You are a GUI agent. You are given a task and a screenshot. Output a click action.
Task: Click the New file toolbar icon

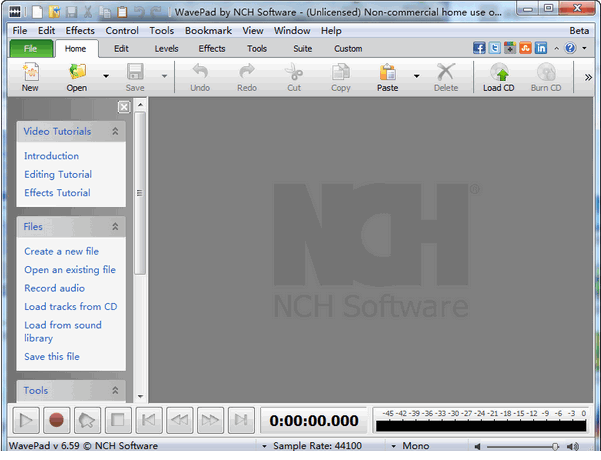30,72
